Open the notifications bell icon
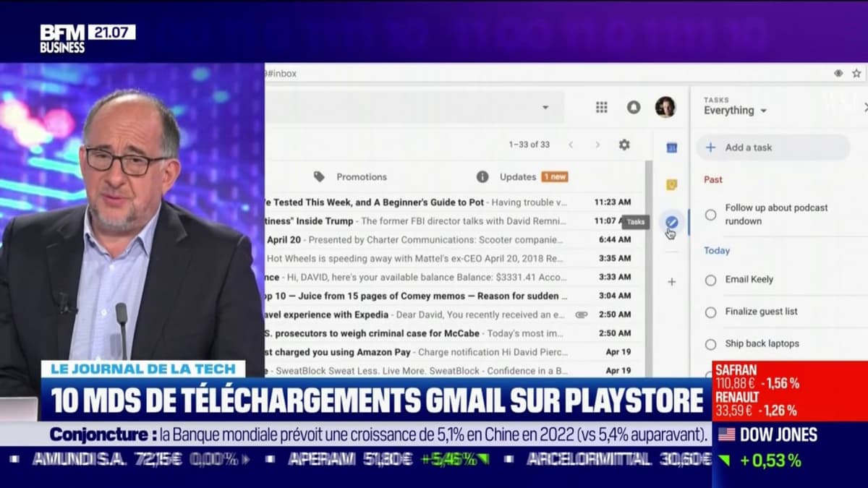Screen dimensions: 868x488 point(634,107)
